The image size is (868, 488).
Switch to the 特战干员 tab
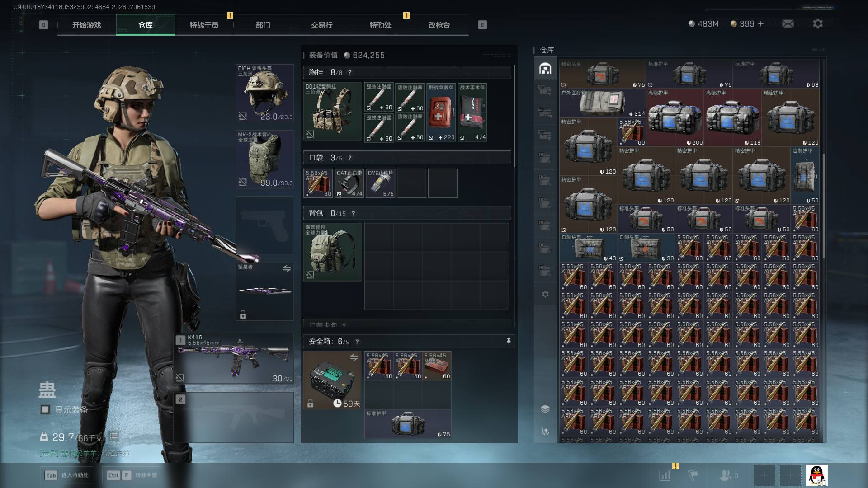[204, 25]
